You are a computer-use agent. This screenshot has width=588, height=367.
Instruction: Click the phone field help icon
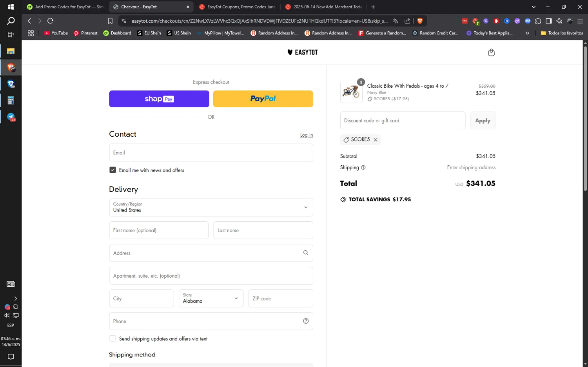pos(306,321)
